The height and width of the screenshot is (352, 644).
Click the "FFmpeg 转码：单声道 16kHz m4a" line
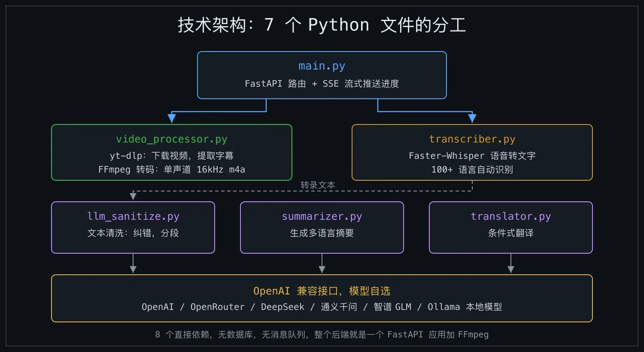[x=171, y=170]
